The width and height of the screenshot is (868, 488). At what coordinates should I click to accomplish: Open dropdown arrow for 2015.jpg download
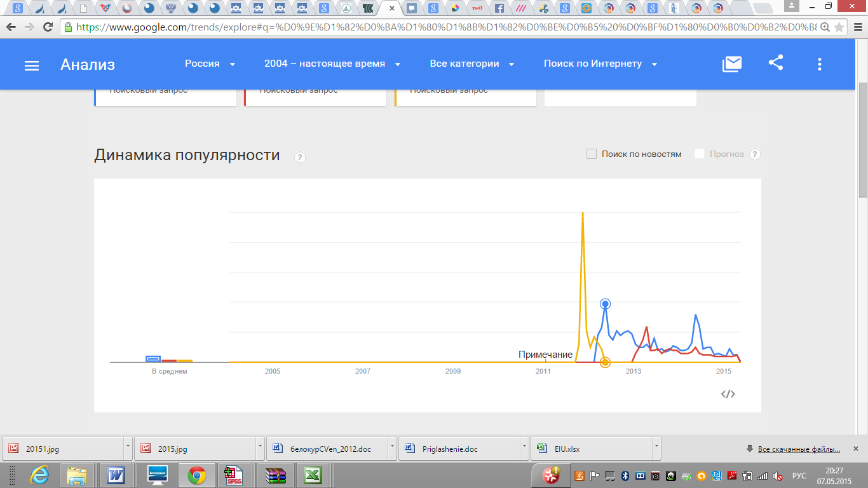point(260,448)
